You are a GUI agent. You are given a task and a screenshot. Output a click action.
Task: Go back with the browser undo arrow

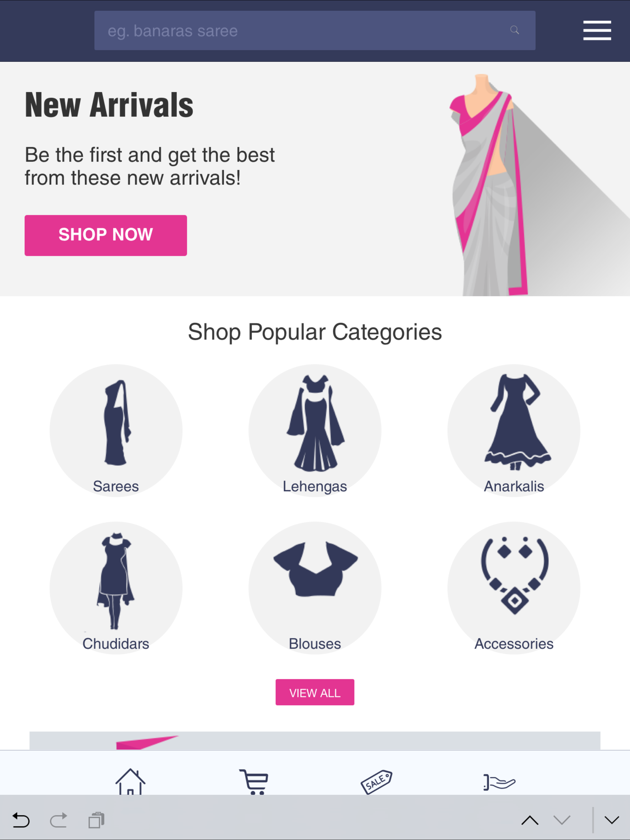[x=21, y=820]
